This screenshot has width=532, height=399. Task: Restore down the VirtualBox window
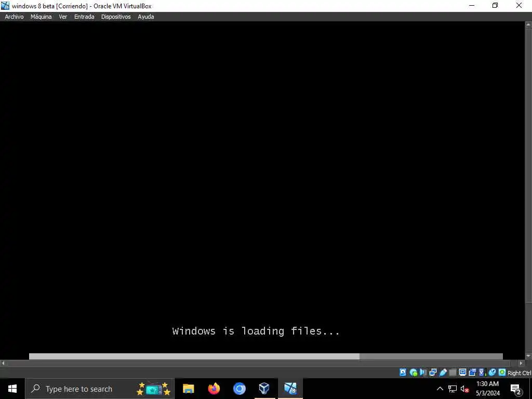(495, 5)
